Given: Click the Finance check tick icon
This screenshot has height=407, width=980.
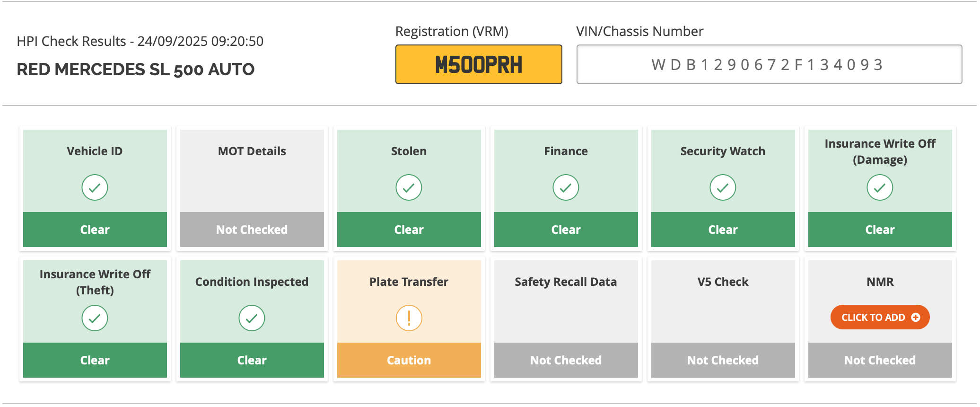Looking at the screenshot, I should 566,187.
